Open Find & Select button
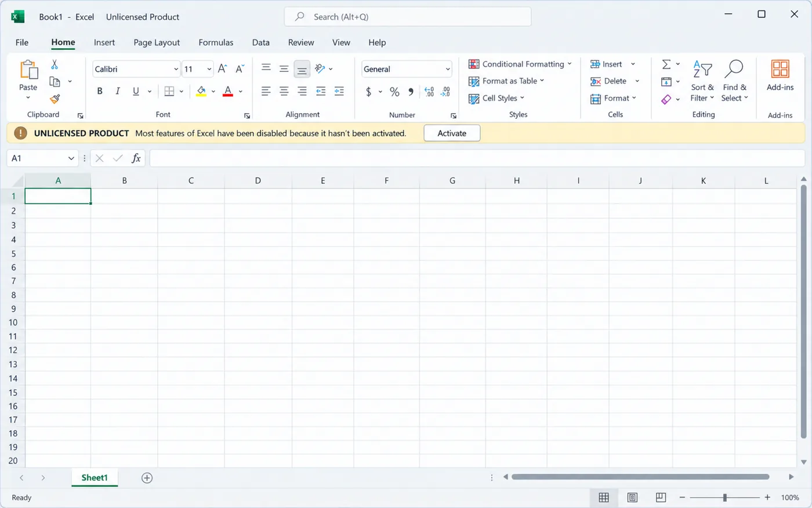Screen dimensions: 812x508 pos(735,81)
